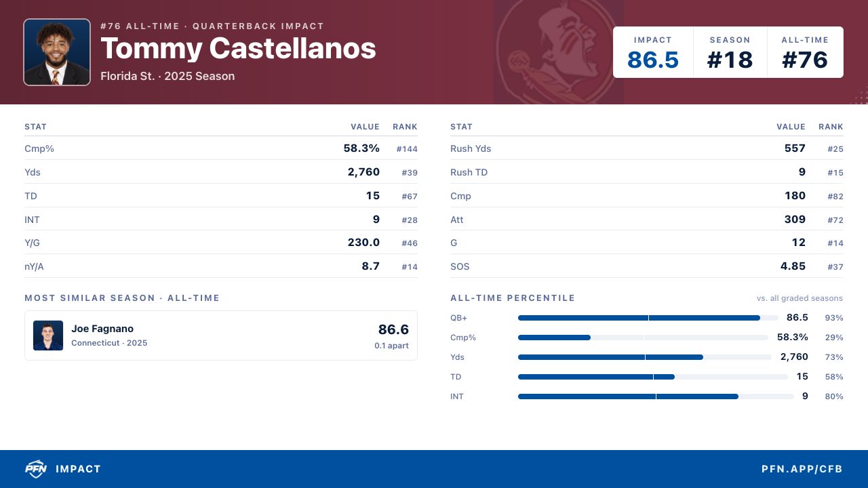
Task: Select the Rush Yds stat row
Action: tap(647, 148)
